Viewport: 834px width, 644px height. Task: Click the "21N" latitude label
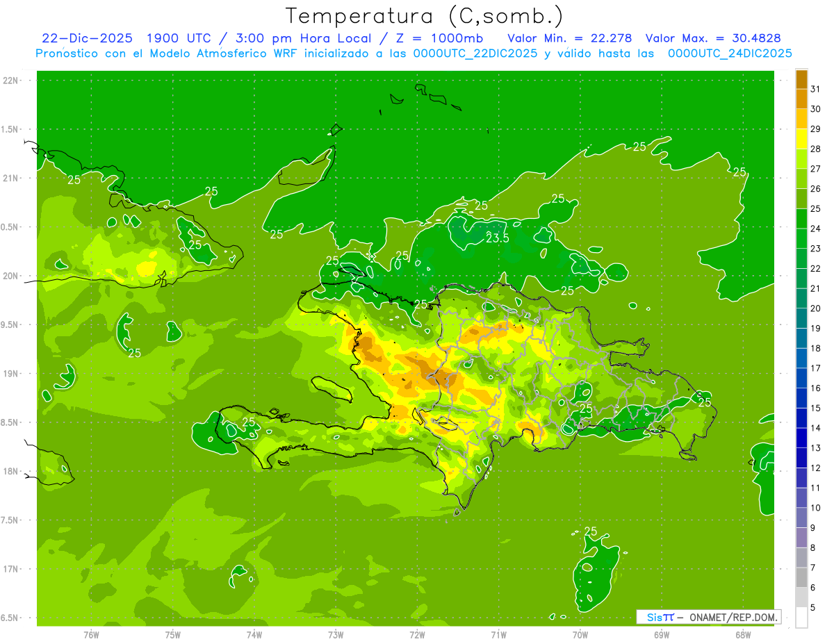(x=11, y=179)
